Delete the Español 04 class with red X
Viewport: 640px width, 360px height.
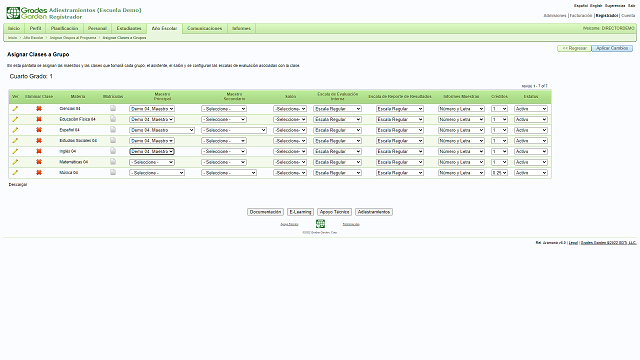pos(39,130)
